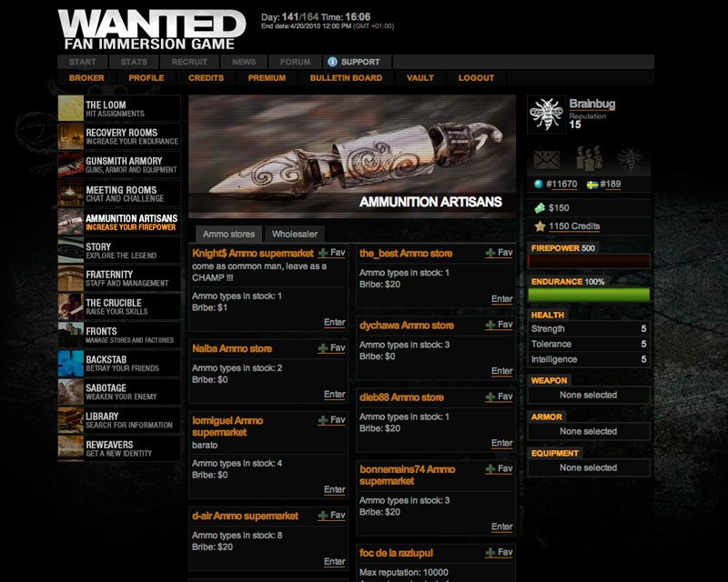Switch to the Wholesaler tab
Image resolution: width=728 pixels, height=582 pixels.
click(x=293, y=234)
